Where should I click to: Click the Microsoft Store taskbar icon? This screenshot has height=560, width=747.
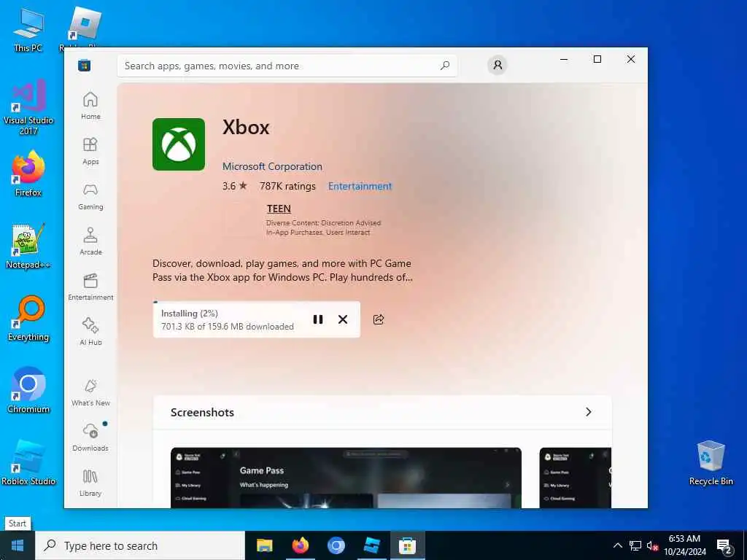(x=407, y=545)
